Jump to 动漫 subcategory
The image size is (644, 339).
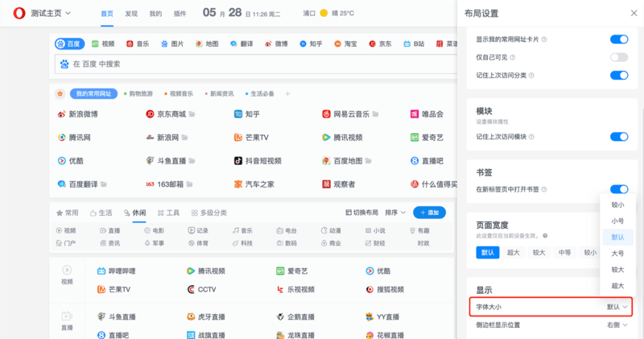pyautogui.click(x=331, y=230)
